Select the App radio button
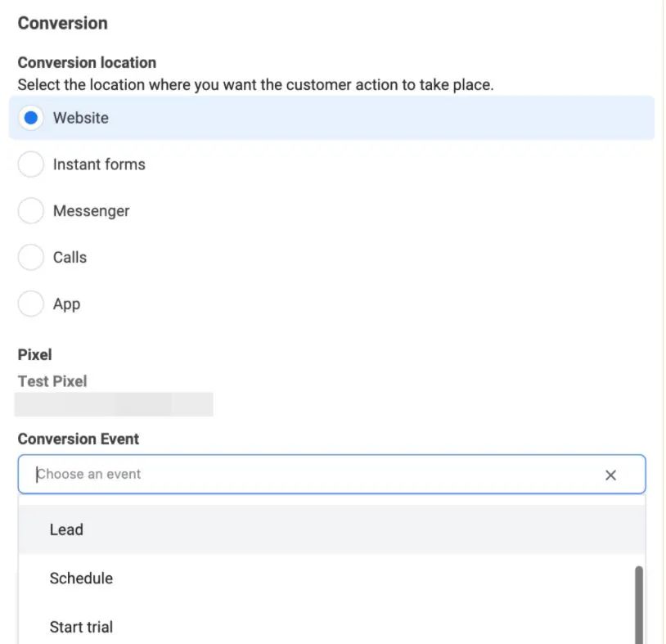Screen dimensions: 666x644 tap(31, 304)
